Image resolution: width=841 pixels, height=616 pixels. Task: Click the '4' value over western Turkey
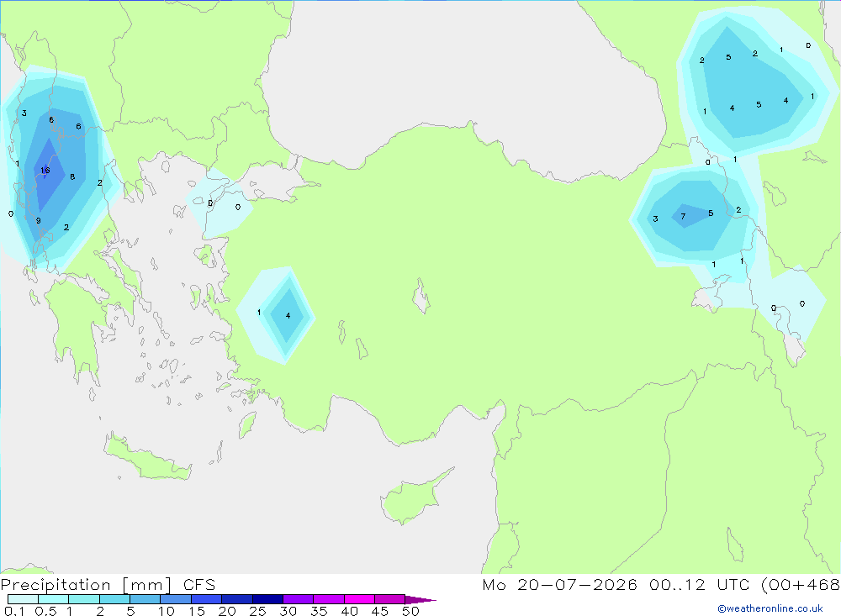tap(288, 316)
